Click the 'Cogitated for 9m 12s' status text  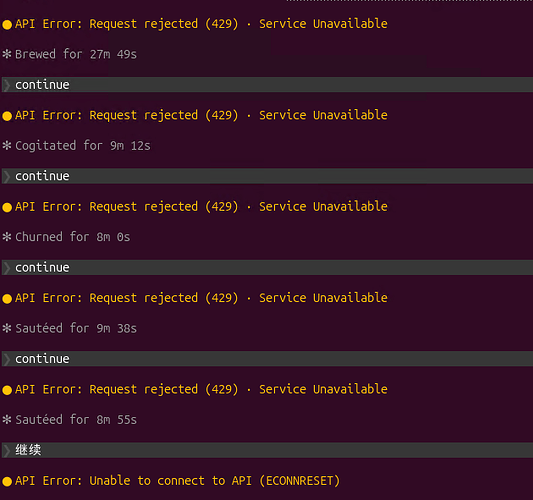(83, 145)
